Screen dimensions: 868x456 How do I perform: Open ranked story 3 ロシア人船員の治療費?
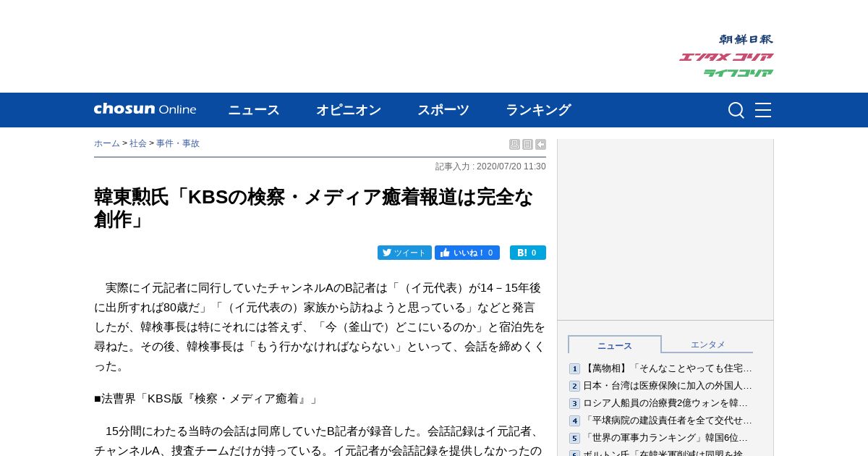point(665,403)
